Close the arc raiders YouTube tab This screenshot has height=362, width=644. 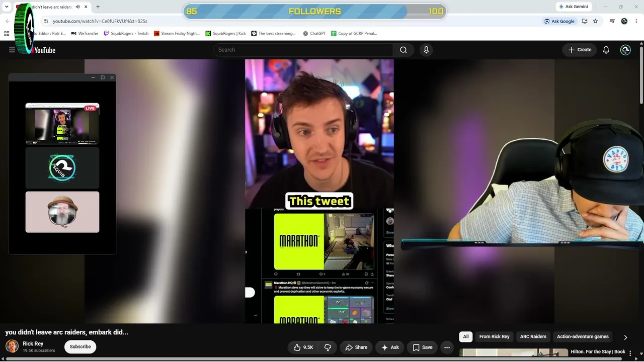(x=87, y=7)
